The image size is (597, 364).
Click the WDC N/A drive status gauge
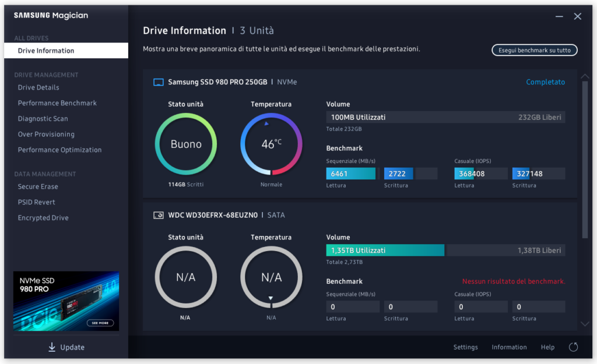186,277
